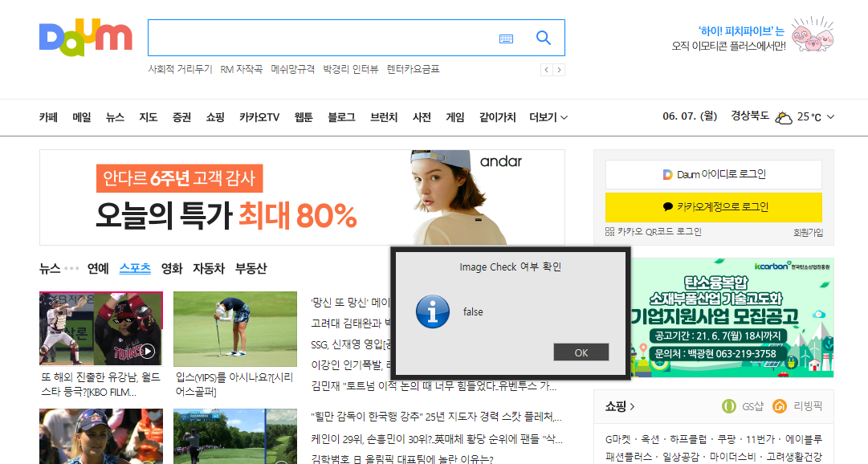
Task: Select the 연예 news tab
Action: coord(98,269)
